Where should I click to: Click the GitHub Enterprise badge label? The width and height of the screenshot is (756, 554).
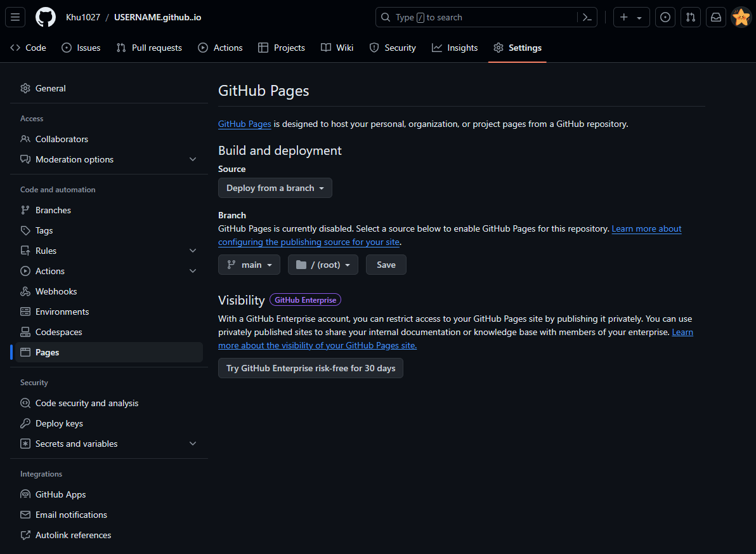[305, 300]
